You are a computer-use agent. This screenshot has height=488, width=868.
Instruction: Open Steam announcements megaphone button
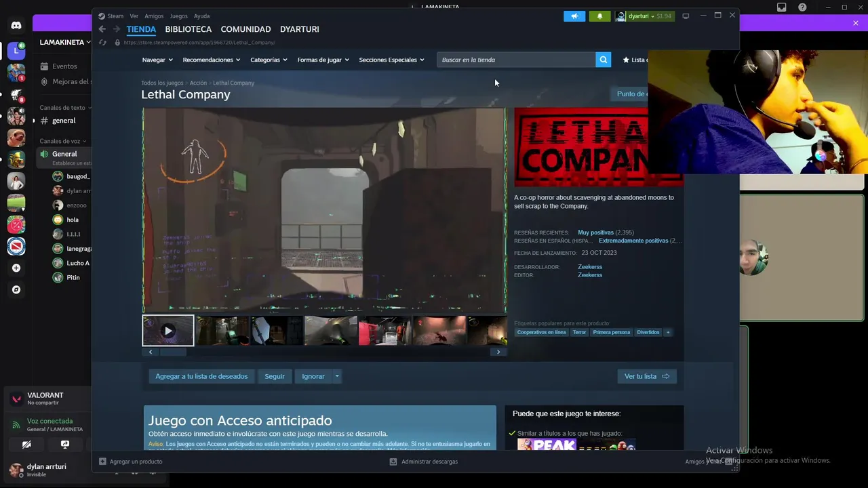pyautogui.click(x=574, y=16)
